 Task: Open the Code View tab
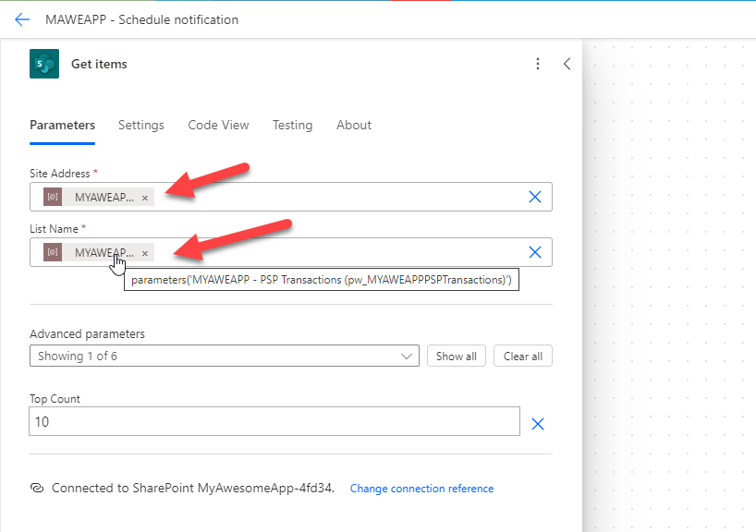pos(218,126)
